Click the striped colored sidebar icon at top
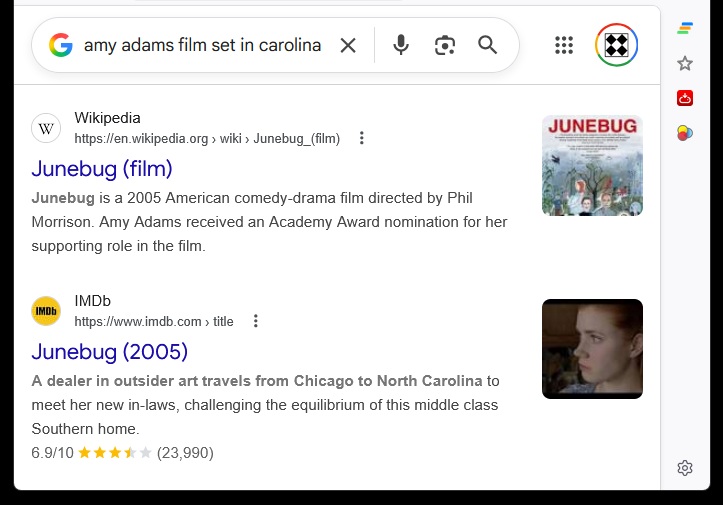This screenshot has height=505, width=723. pos(685,29)
